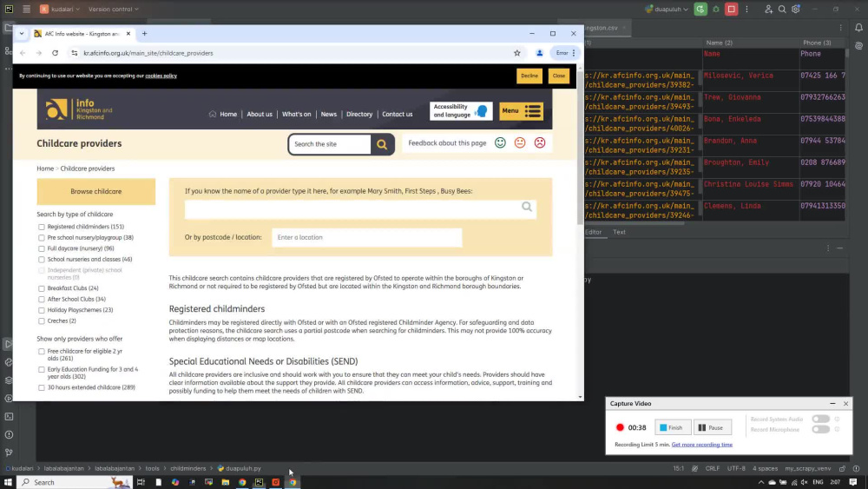Open the site Menu button
The image size is (868, 489).
click(521, 111)
